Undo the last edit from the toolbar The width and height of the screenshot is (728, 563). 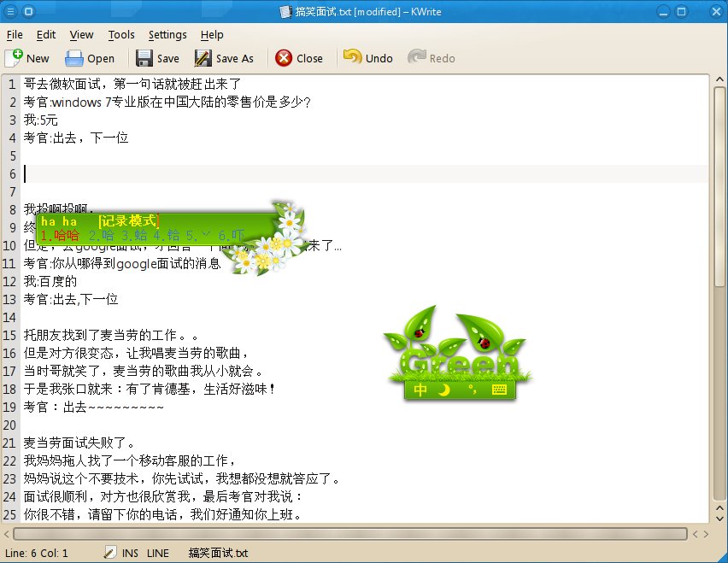pyautogui.click(x=352, y=58)
